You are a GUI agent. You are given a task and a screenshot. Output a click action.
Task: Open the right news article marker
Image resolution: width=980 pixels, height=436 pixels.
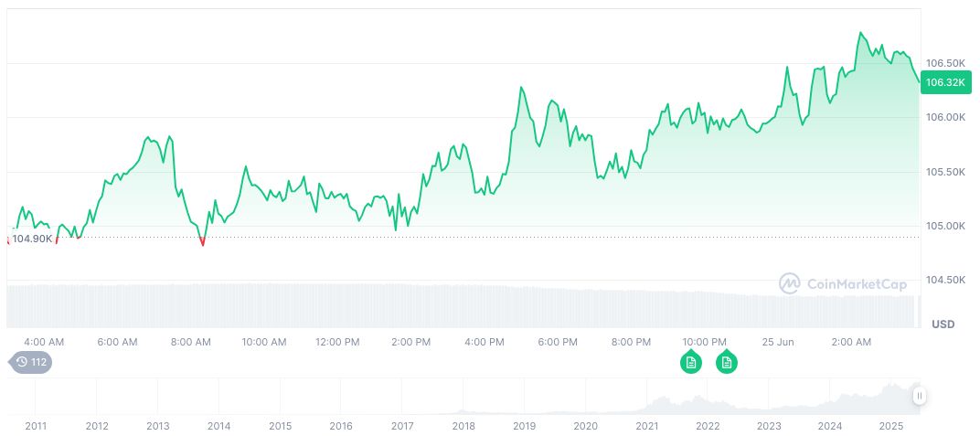tap(727, 362)
